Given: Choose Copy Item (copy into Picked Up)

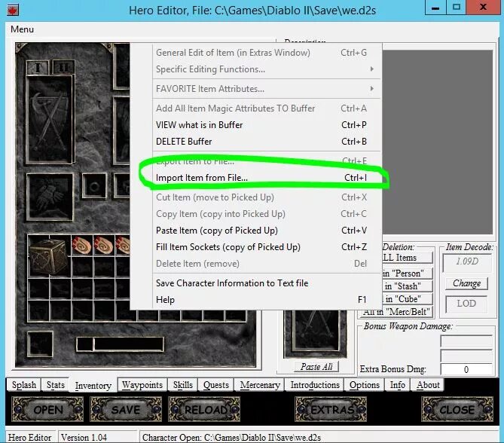Looking at the screenshot, I should [x=261, y=214].
